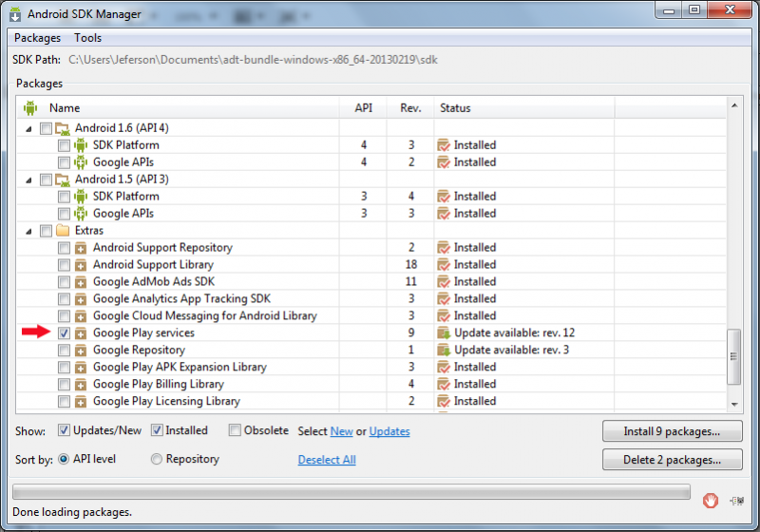Image resolution: width=760 pixels, height=532 pixels.
Task: Click Google Cloud Messaging package icon
Action: point(81,316)
